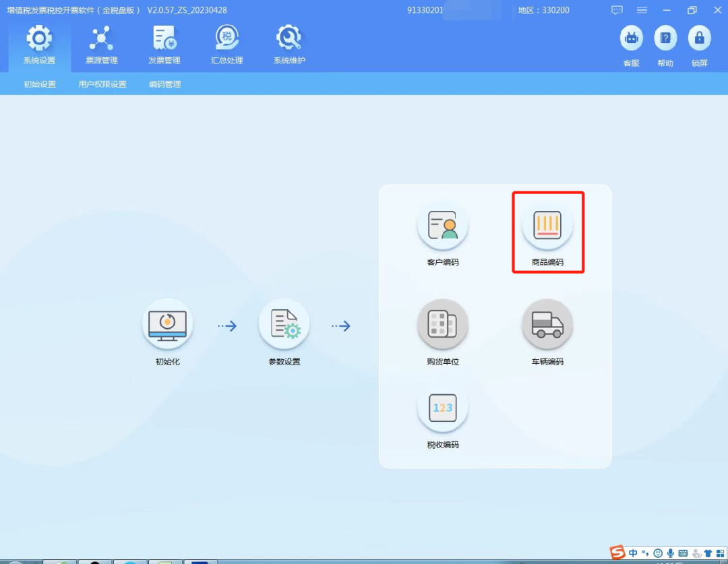
Task: Select the 系统设置 tab
Action: click(x=39, y=46)
